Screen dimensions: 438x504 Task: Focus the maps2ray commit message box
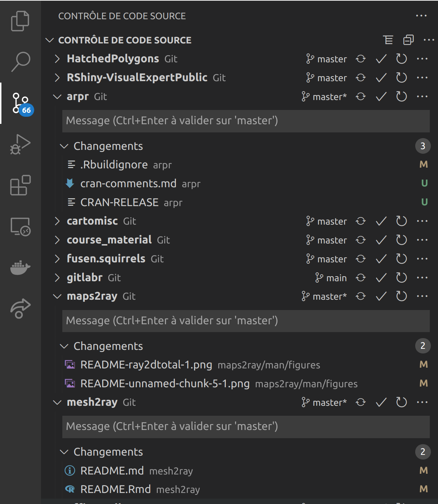point(246,321)
